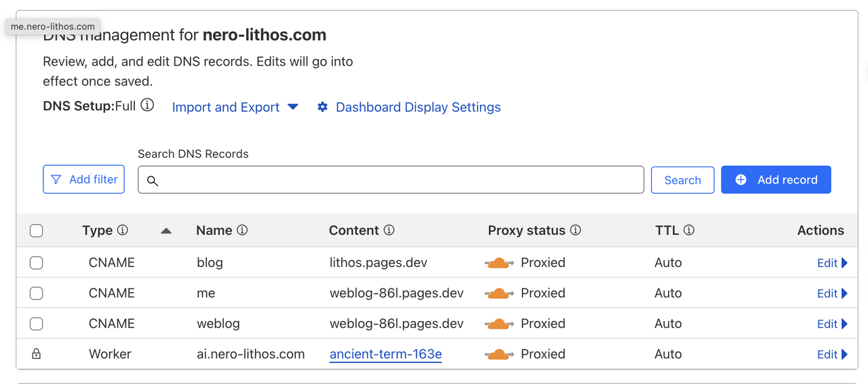Click info icon next to TTL header

pyautogui.click(x=689, y=230)
